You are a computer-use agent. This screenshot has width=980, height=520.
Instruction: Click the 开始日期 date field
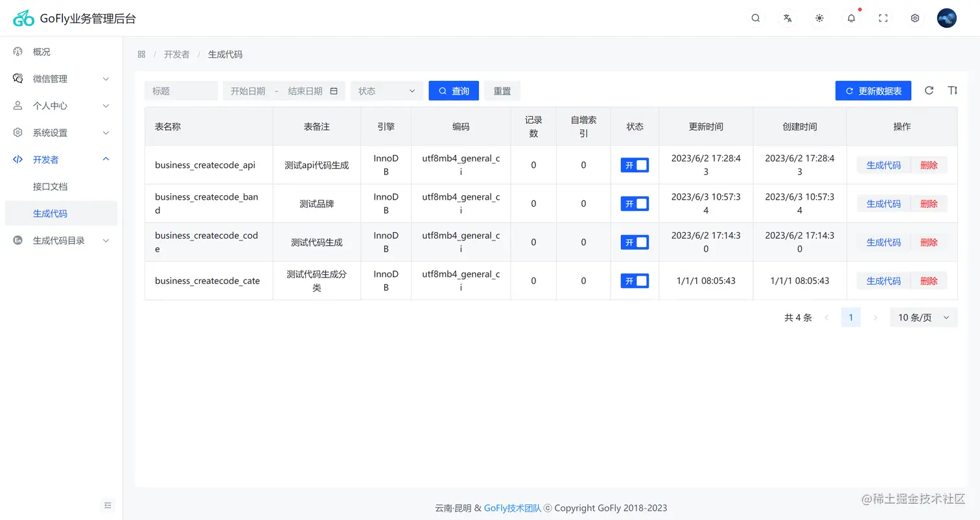tap(248, 91)
